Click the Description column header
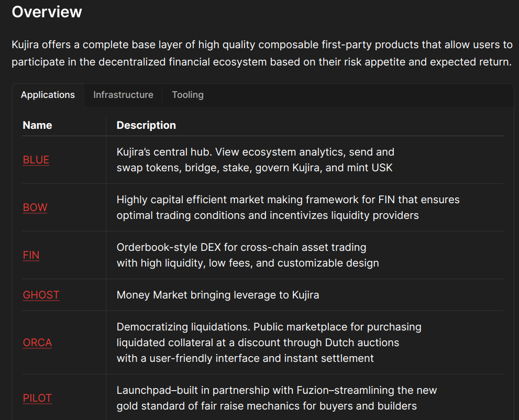Viewport: 519px width, 420px height. tap(146, 125)
